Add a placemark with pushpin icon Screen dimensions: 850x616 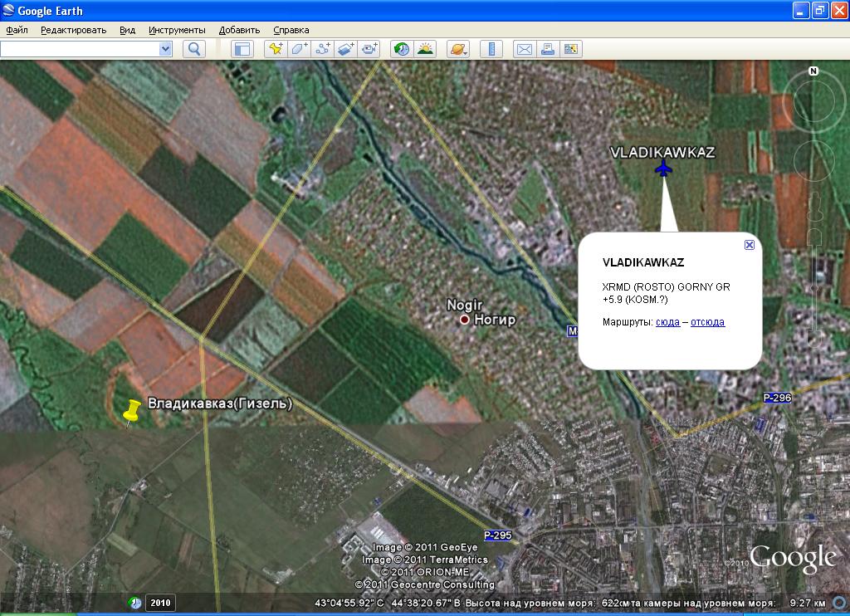[x=276, y=49]
